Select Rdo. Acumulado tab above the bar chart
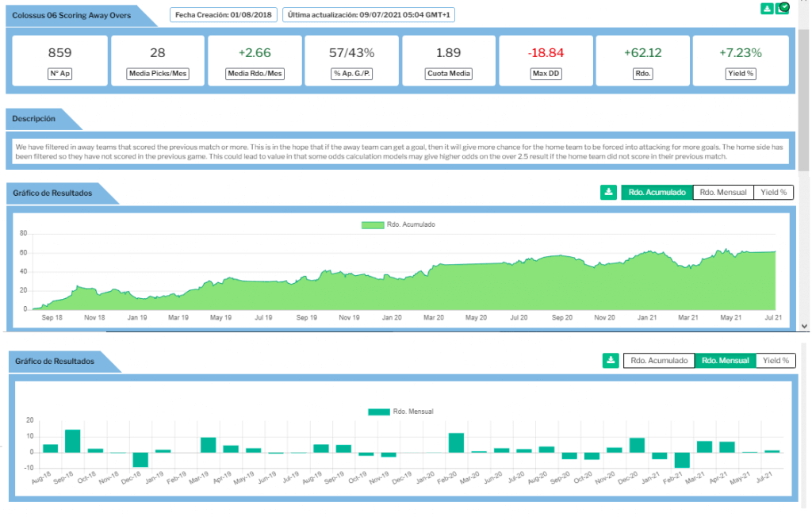The image size is (812, 517). (658, 361)
